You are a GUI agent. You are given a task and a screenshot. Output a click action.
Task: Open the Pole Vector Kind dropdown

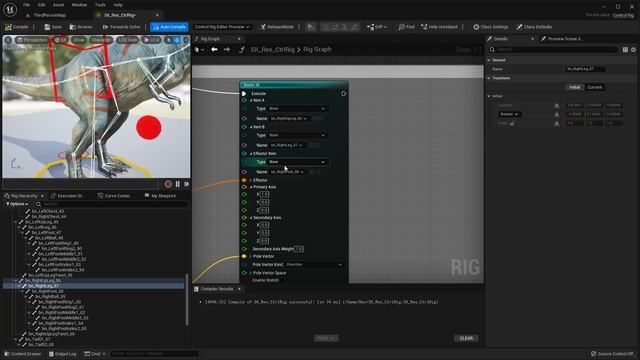(x=314, y=264)
